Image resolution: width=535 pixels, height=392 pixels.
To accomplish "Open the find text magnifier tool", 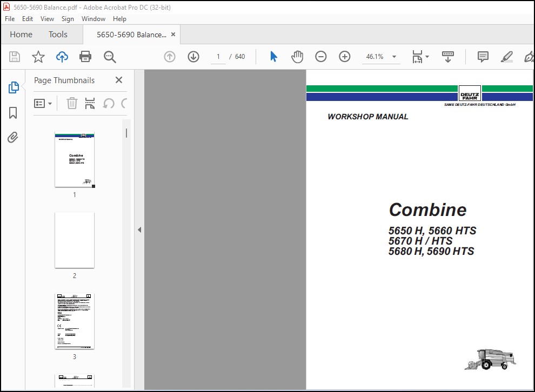I will coord(110,57).
